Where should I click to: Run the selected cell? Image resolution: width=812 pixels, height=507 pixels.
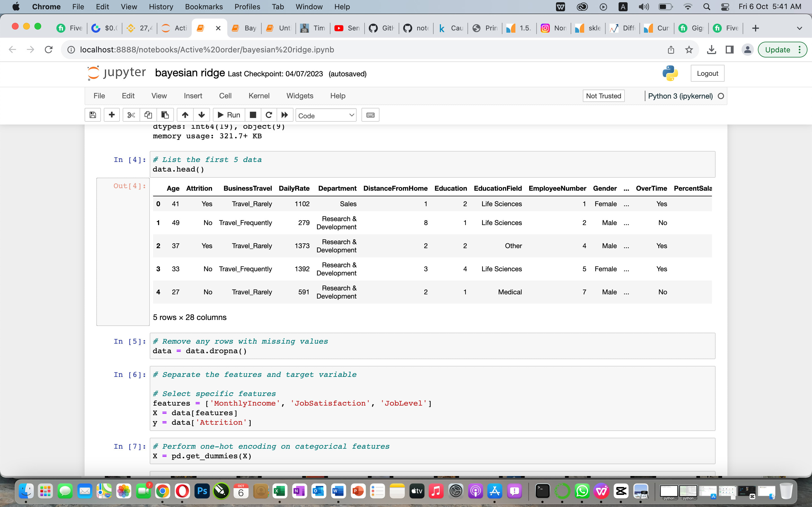click(229, 115)
